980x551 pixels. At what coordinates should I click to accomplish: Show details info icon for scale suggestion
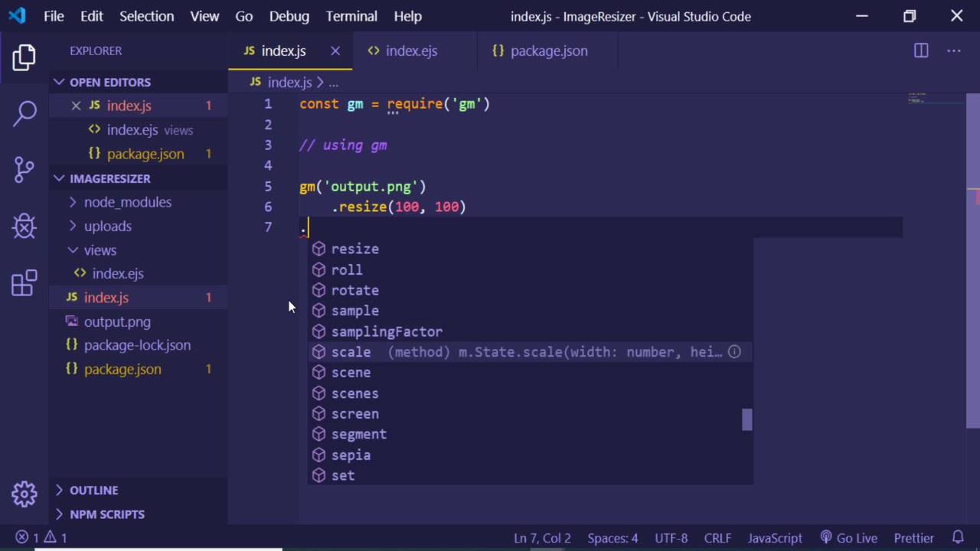733,352
